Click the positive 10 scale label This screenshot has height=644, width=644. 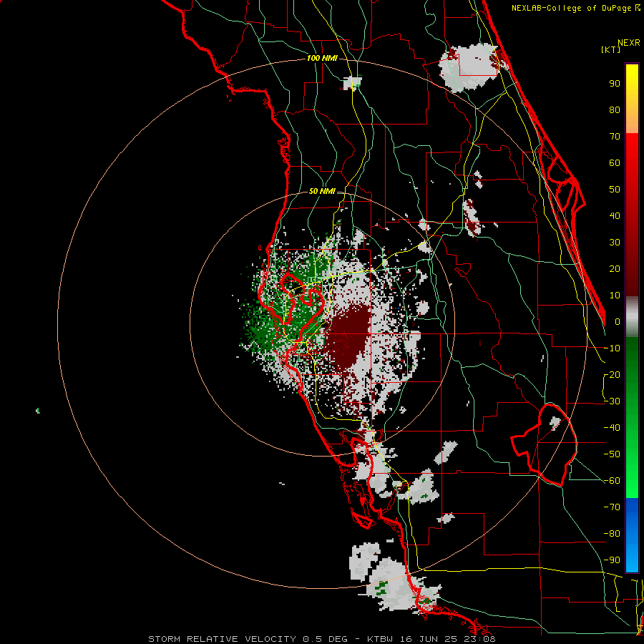coord(615,296)
